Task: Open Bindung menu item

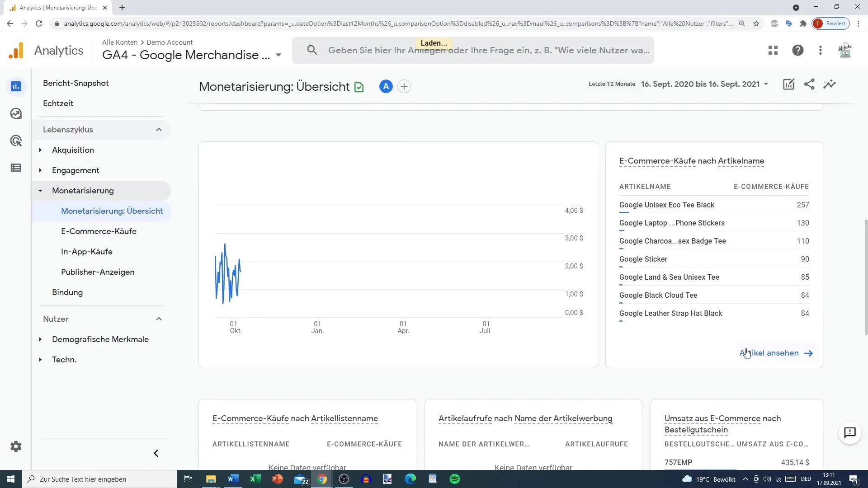Action: (x=67, y=292)
